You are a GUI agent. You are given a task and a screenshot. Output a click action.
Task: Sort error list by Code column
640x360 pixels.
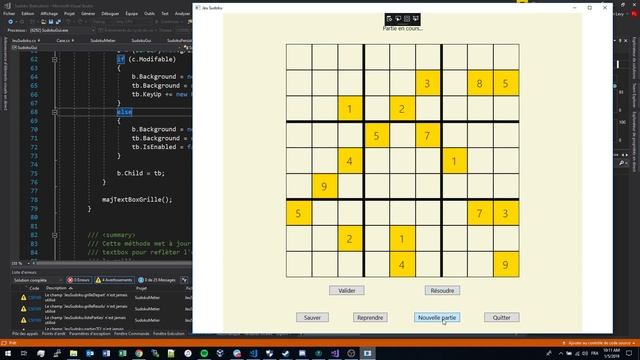(x=34, y=288)
